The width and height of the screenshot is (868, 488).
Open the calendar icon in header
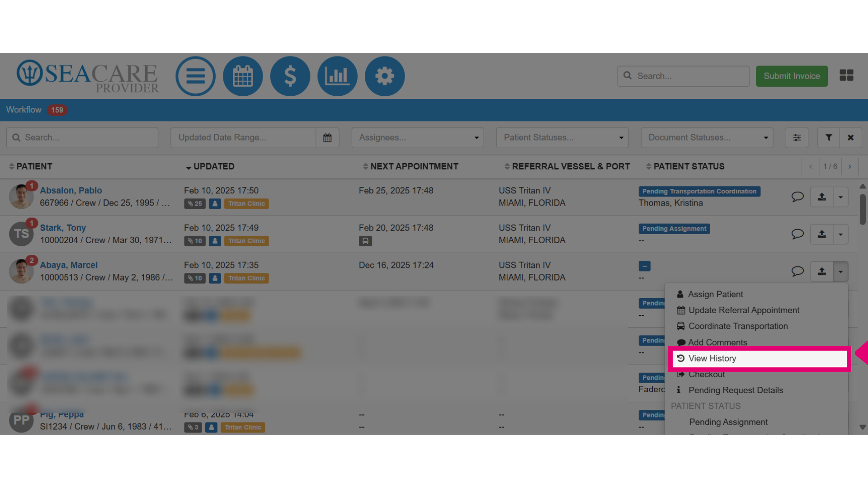coord(243,76)
